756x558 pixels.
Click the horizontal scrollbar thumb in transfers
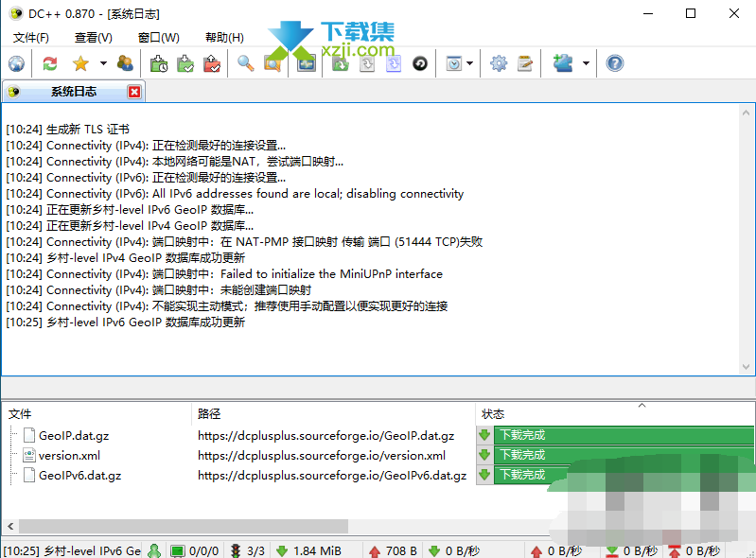coord(184,526)
